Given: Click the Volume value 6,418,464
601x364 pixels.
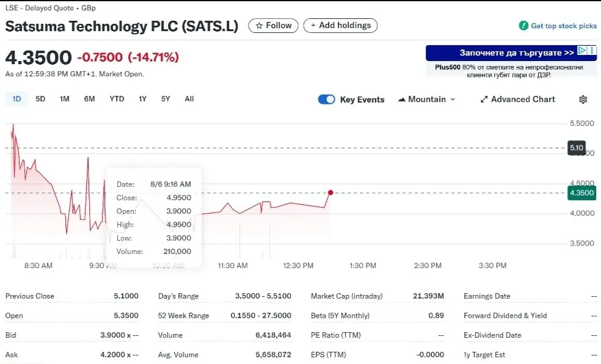Looking at the screenshot, I should point(273,335).
